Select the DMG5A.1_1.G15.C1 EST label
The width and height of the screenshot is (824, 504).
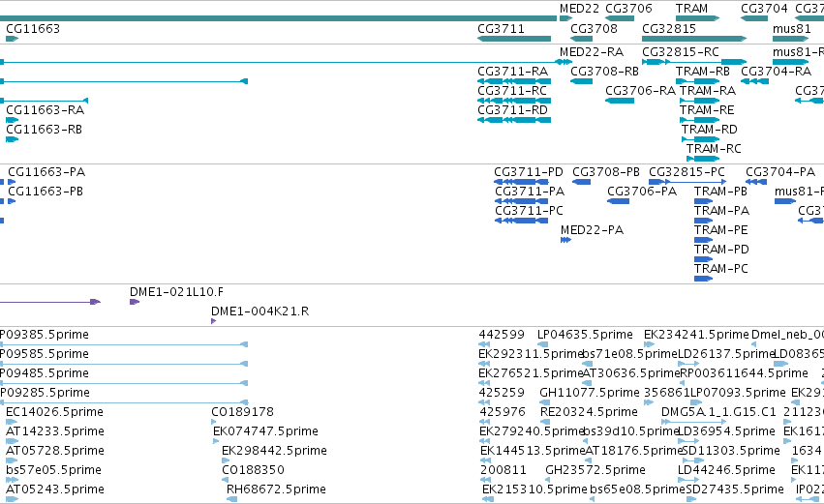pyautogui.click(x=718, y=412)
